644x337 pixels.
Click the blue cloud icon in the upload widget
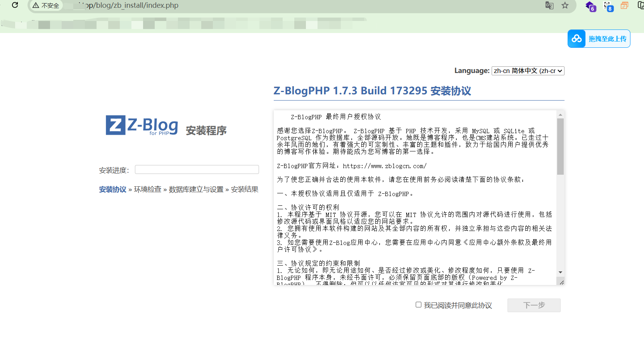coord(577,39)
